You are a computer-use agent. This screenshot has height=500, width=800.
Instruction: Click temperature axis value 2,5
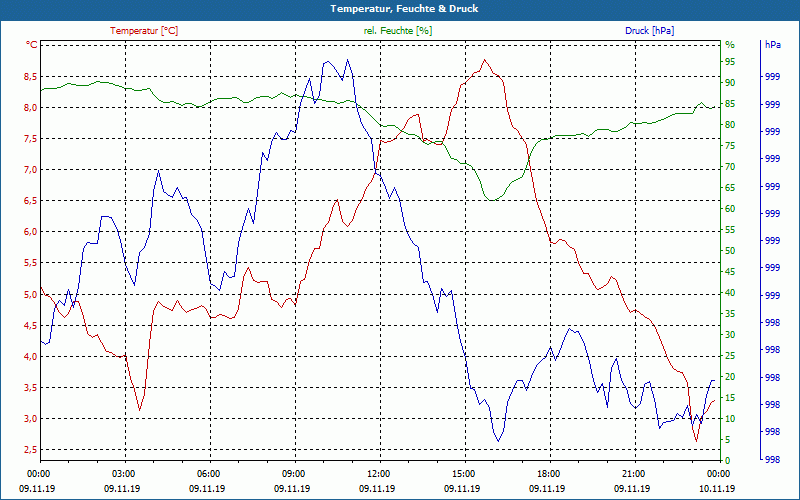click(x=31, y=450)
